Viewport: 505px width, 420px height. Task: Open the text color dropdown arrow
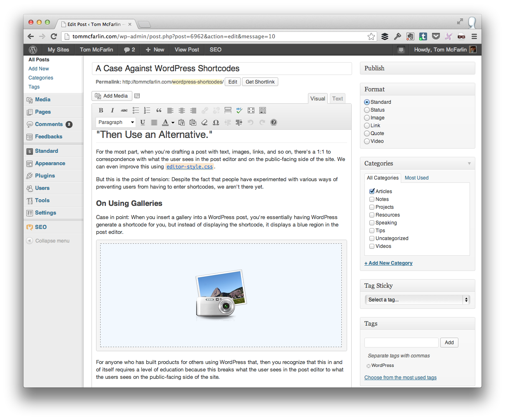coord(172,122)
